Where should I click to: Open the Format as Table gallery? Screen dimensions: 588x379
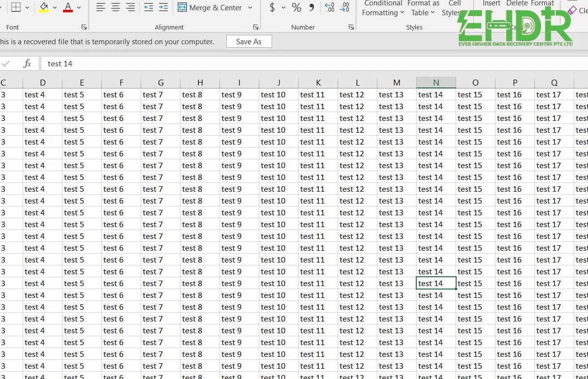423,8
